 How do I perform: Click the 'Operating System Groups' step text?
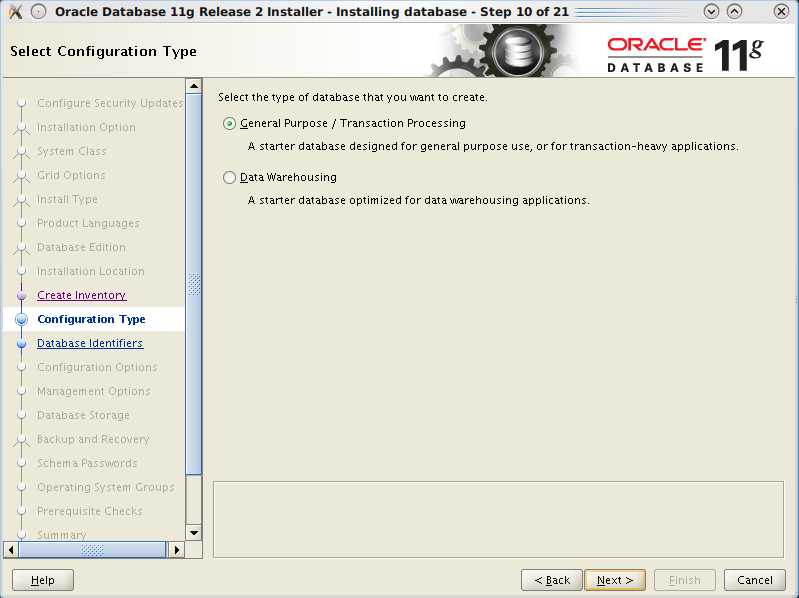click(x=105, y=487)
